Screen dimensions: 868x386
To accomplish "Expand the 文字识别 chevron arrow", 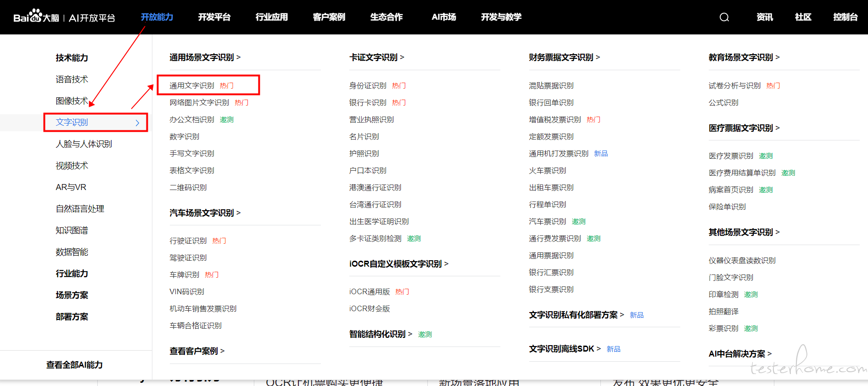I will point(137,123).
